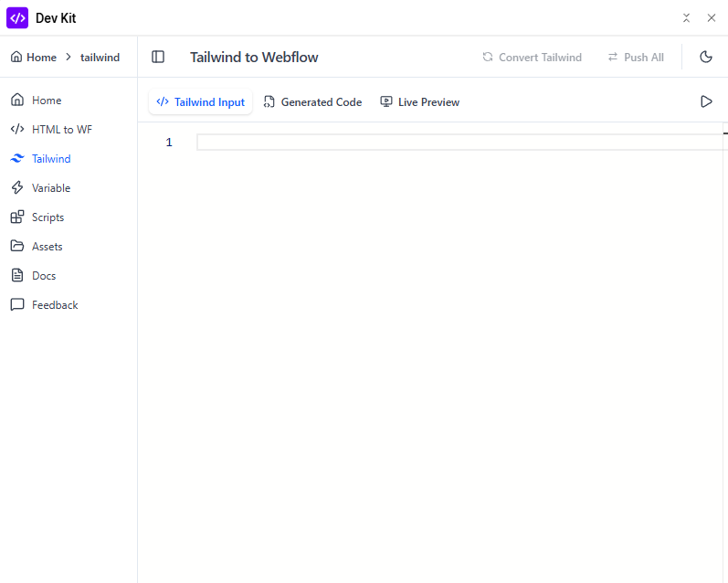Collapse the Dev Kit panel arrows icon
Viewport: 728px width, 583px height.
click(x=686, y=17)
